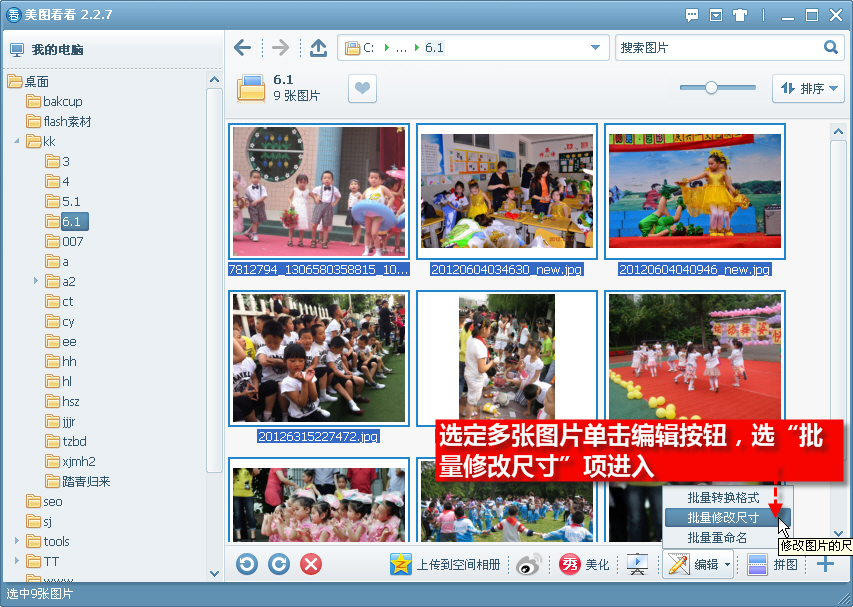Screen dimensions: 853x607
Task: Click the 6.1 folder header icon
Action: [251, 89]
